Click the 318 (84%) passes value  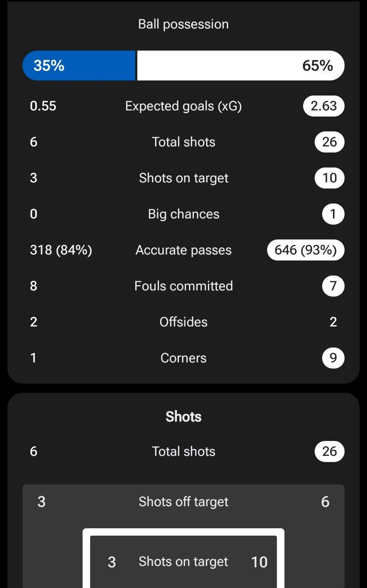point(61,250)
